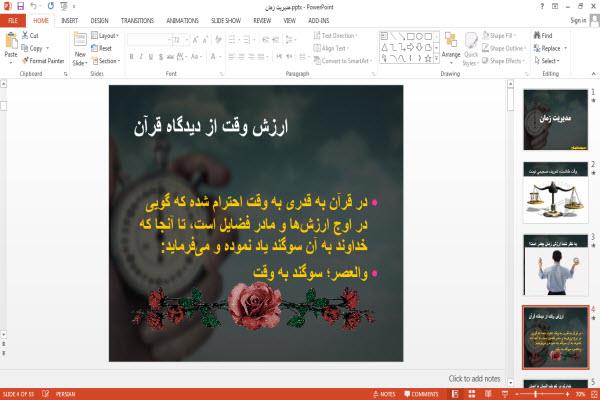This screenshot has width=600, height=400.
Task: Click the Save icon in quick access toolbar
Action: [21, 6]
